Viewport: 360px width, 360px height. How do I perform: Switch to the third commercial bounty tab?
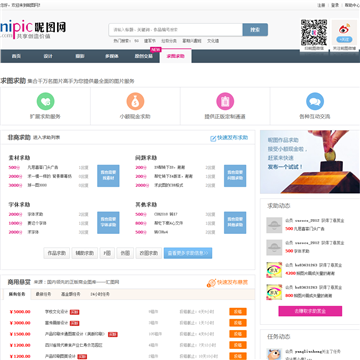(x=70, y=294)
